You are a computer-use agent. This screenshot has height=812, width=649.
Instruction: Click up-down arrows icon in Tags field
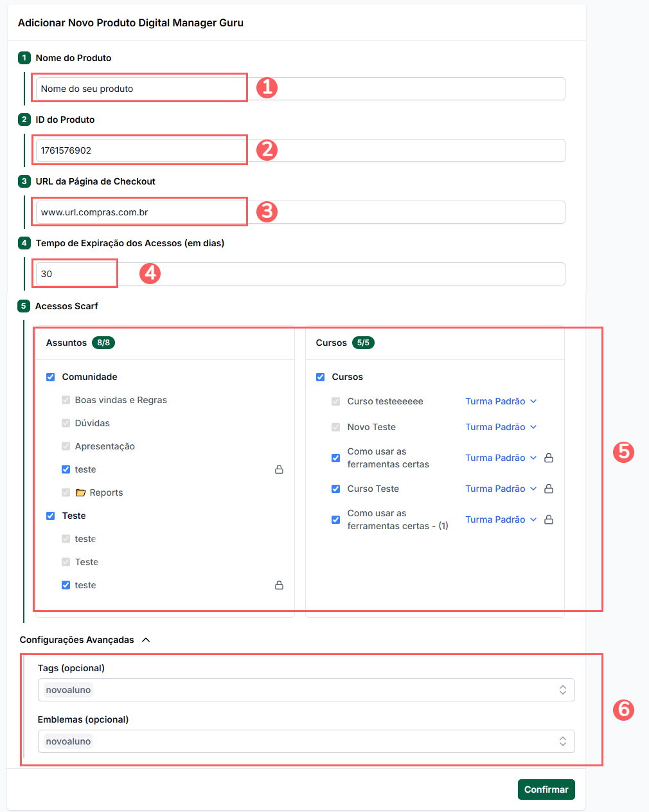562,690
